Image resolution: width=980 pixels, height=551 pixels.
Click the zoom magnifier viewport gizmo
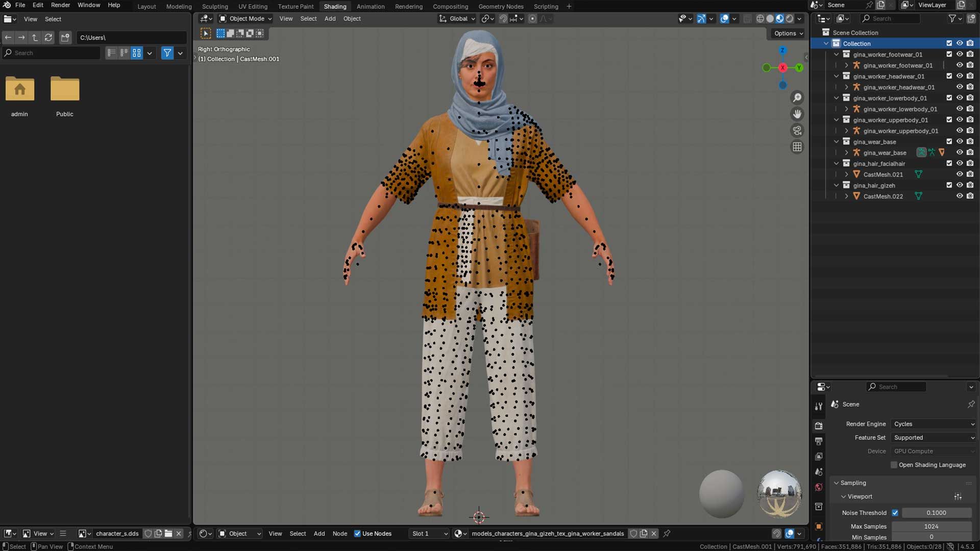797,97
